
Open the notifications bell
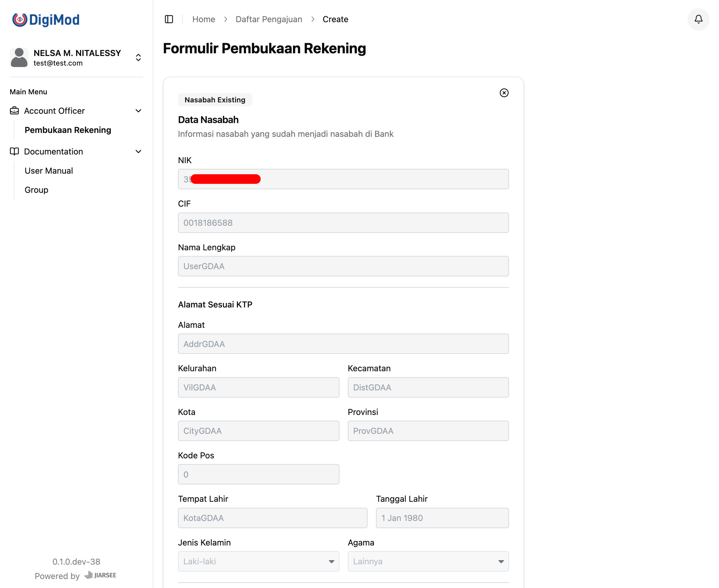click(x=698, y=19)
